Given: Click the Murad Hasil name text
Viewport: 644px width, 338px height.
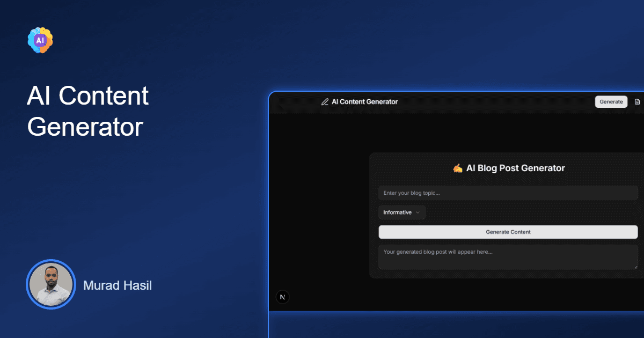Looking at the screenshot, I should [117, 285].
